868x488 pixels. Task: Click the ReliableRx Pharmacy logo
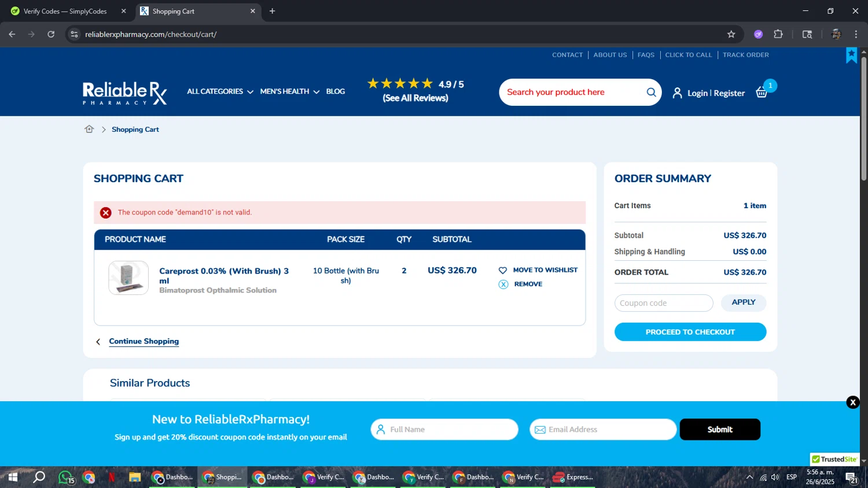(x=125, y=93)
